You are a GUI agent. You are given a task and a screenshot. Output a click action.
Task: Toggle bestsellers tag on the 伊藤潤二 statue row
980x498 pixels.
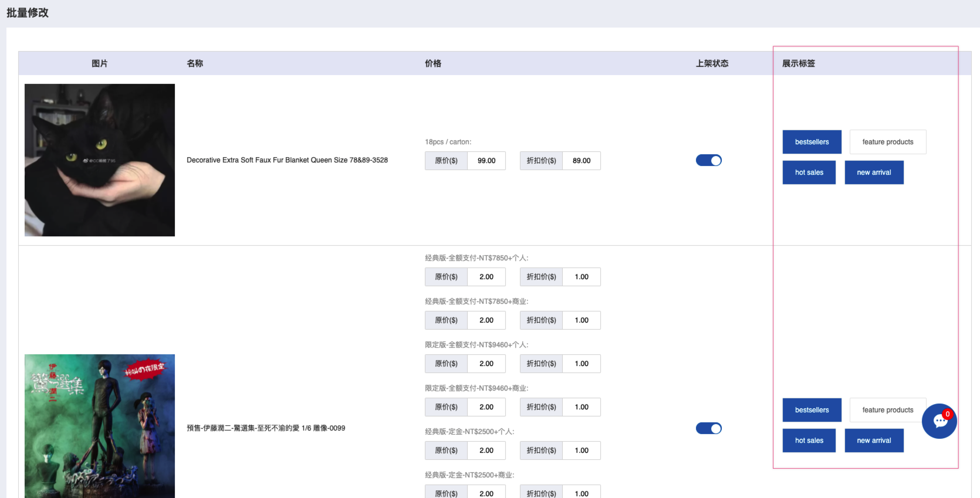point(812,410)
